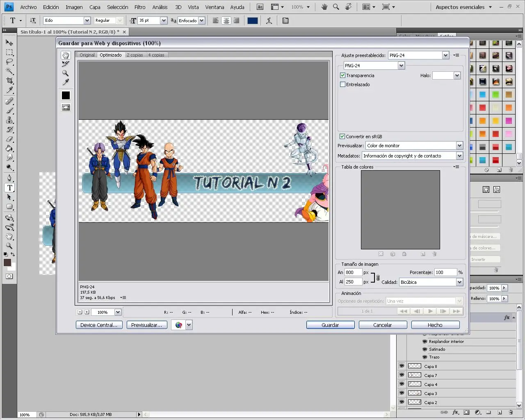Select the Hand tool in the Save for Web dialog
525x420 pixels.
pos(66,55)
